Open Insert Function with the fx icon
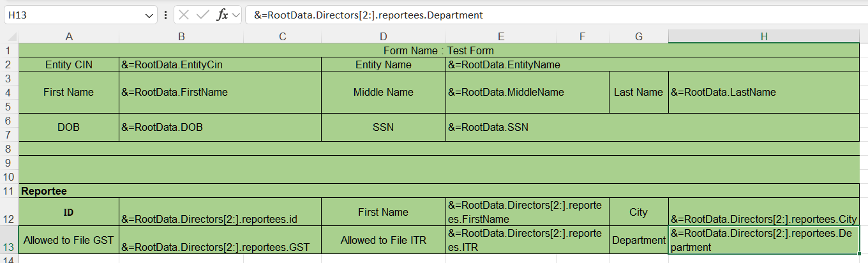Image resolution: width=868 pixels, height=263 pixels. [x=222, y=15]
